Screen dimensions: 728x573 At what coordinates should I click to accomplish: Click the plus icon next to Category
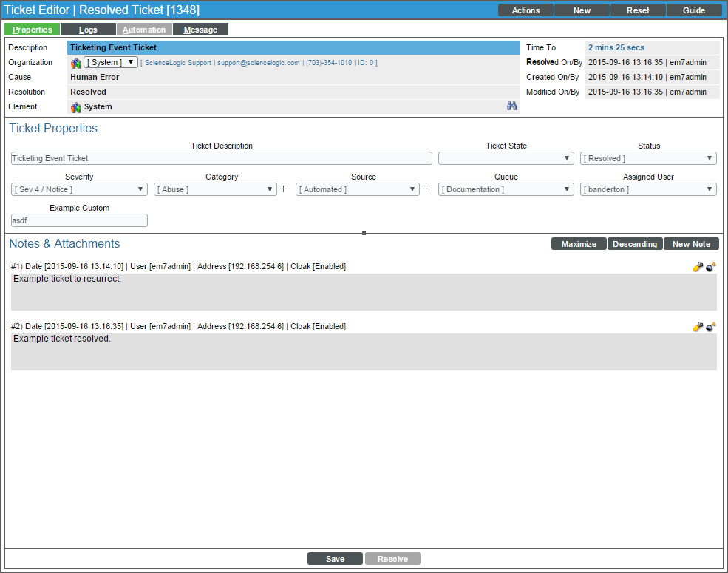(284, 189)
